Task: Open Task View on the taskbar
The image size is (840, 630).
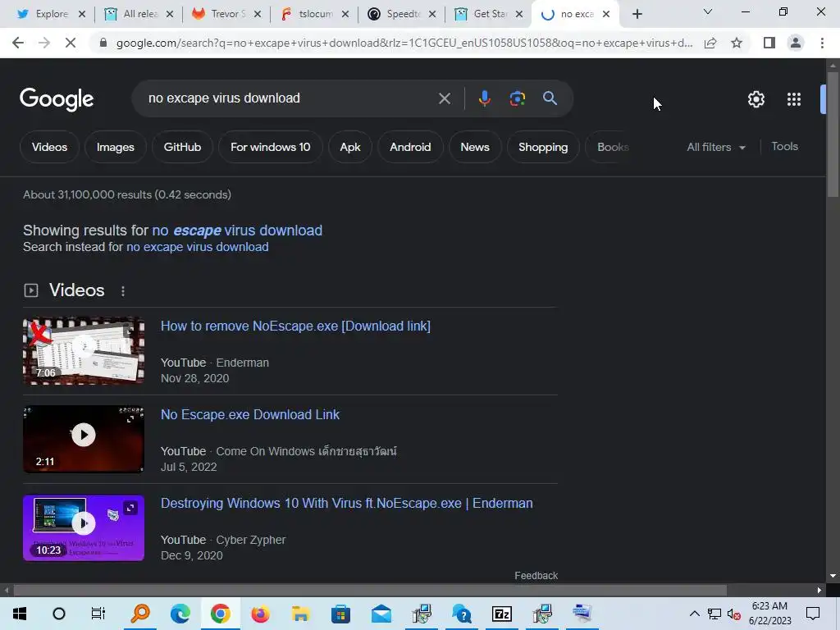Action: (x=98, y=614)
